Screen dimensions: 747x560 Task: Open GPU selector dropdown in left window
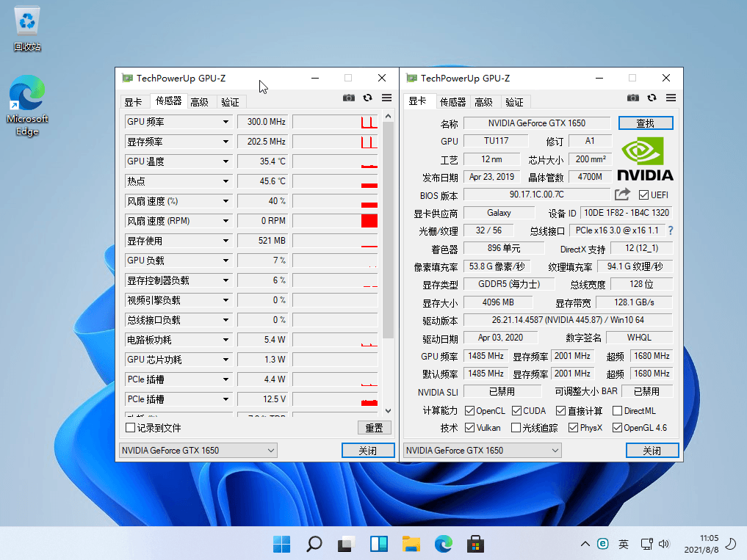tap(198, 451)
